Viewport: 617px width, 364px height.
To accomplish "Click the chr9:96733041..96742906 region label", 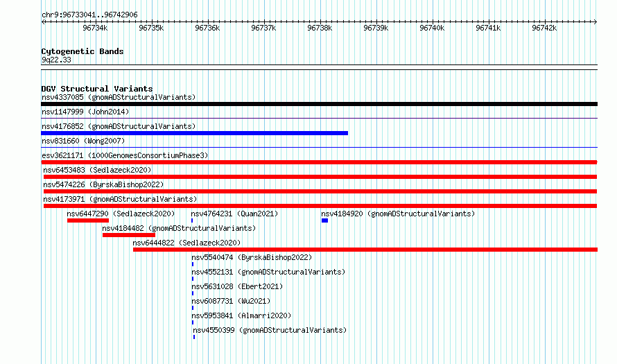I will [x=89, y=15].
